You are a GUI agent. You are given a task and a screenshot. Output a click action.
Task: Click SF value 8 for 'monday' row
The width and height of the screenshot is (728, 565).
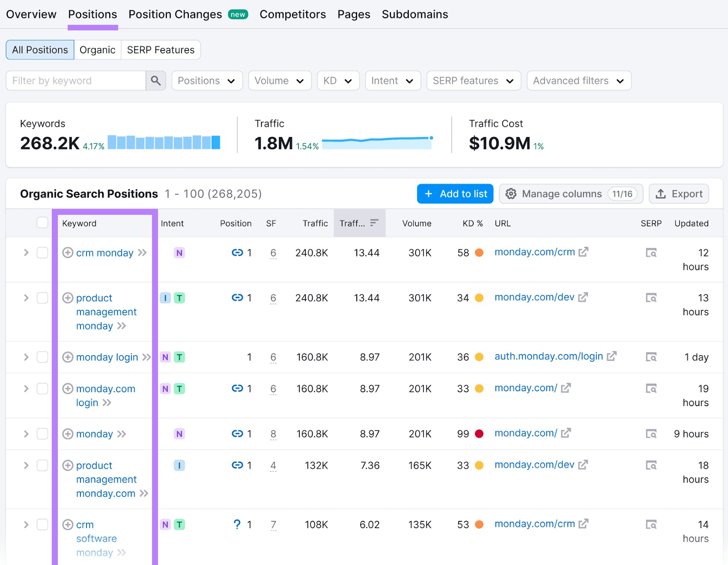(x=273, y=434)
